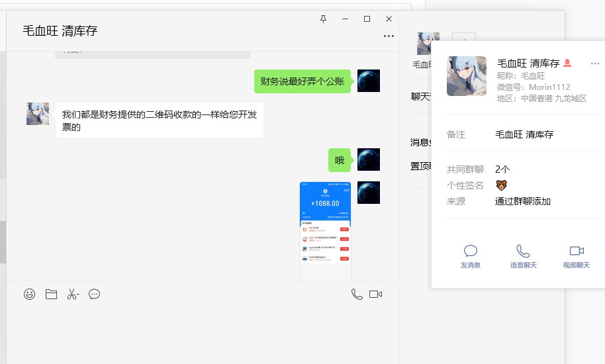
Task: Open the send file folder icon
Action: point(51,295)
